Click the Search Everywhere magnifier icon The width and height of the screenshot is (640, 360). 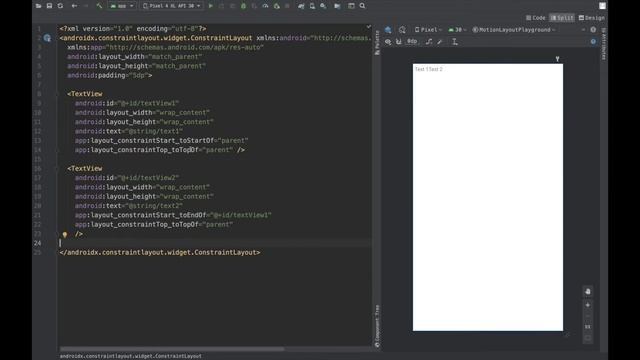click(x=362, y=6)
